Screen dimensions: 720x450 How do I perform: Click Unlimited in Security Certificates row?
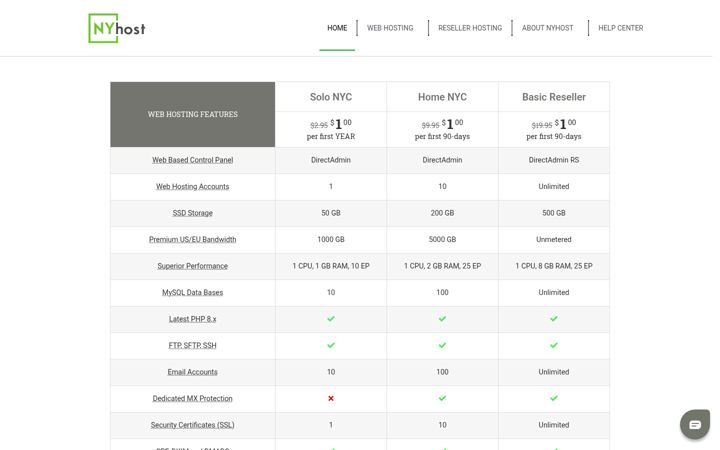click(x=554, y=425)
